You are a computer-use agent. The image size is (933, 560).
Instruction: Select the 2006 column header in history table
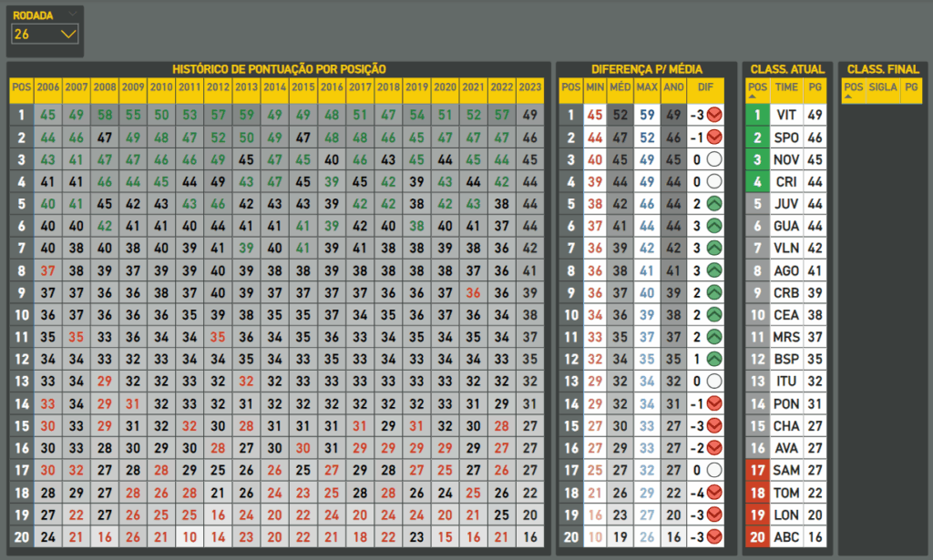coord(48,87)
